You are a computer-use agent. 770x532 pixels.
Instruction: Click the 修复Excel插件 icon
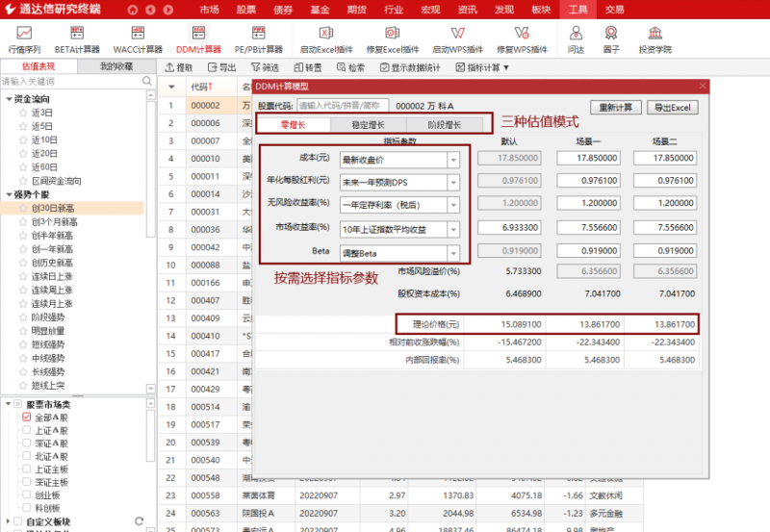click(x=393, y=39)
